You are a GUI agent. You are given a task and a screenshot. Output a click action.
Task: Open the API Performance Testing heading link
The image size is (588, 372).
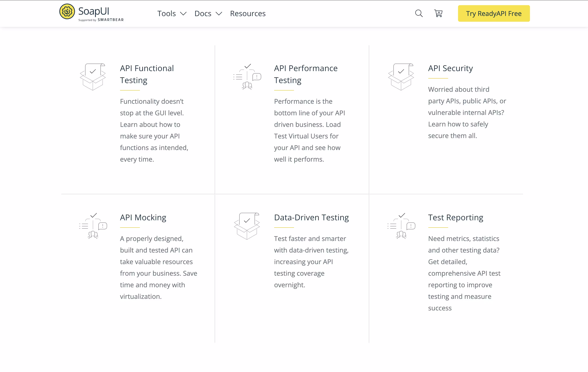pyautogui.click(x=306, y=74)
